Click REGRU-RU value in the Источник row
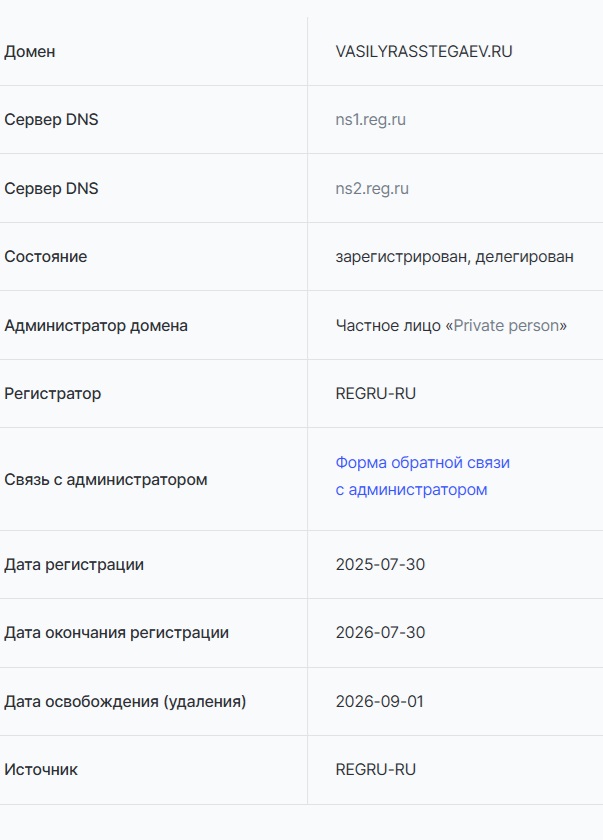This screenshot has width=603, height=840. (x=376, y=770)
